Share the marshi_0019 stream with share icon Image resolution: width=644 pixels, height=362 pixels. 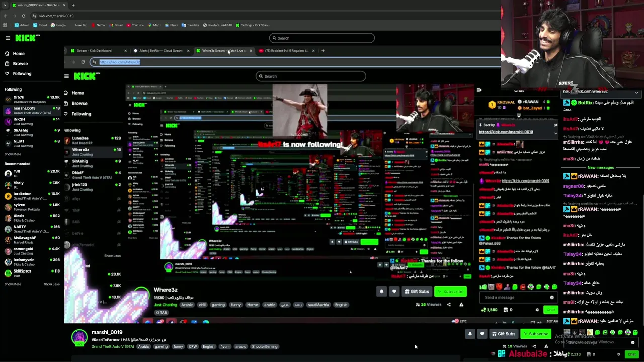[x=534, y=346]
